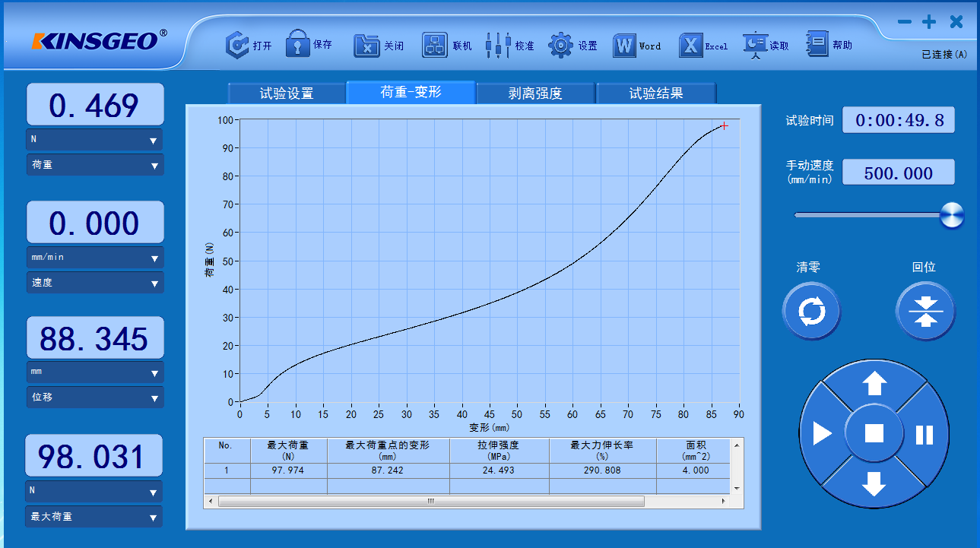Switch to the 剥离强度 tab

pyautogui.click(x=534, y=92)
